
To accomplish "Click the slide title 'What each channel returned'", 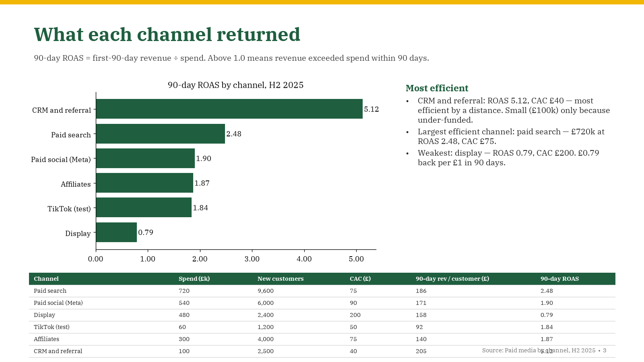I will click(x=167, y=35).
